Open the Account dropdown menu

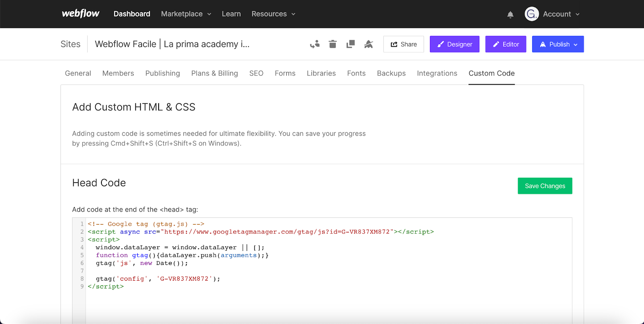point(561,14)
